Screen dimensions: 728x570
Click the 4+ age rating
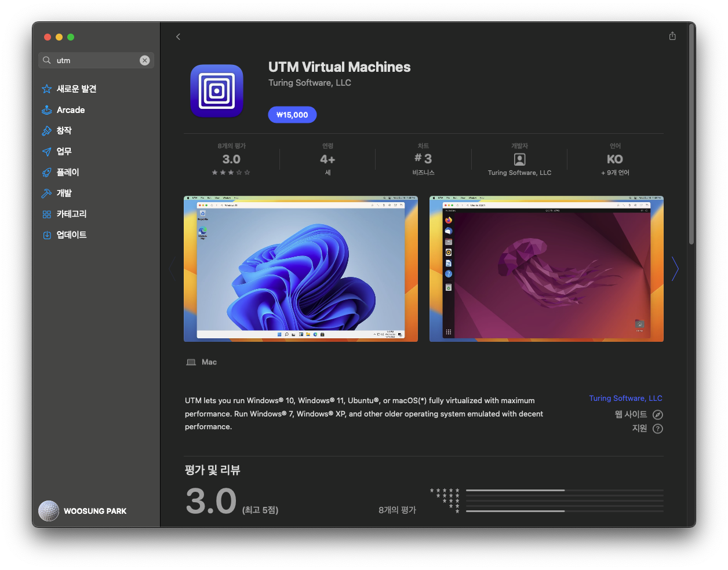point(327,159)
